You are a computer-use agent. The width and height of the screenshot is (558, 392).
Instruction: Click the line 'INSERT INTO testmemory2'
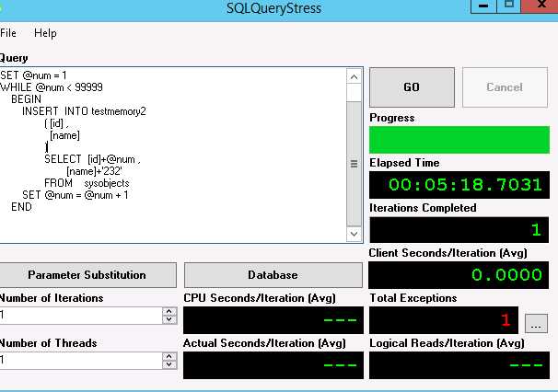click(84, 111)
